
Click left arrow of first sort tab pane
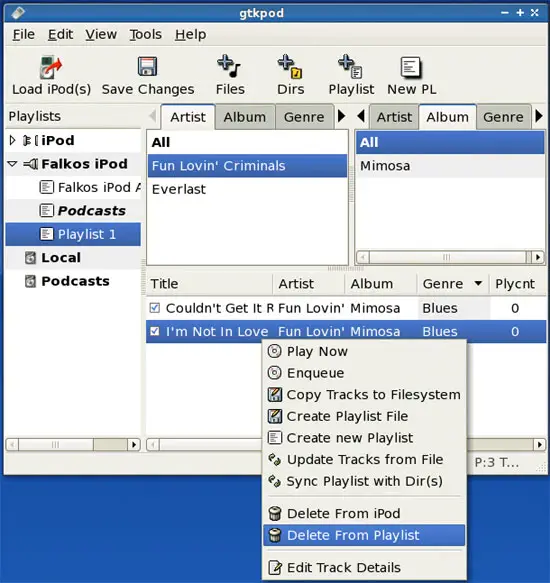click(152, 116)
